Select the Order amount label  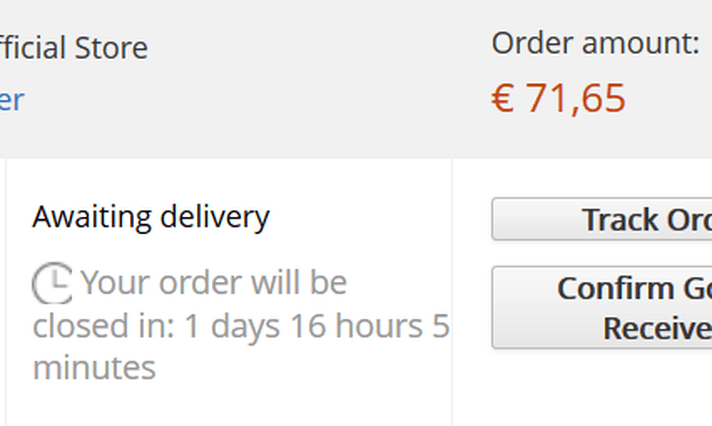595,44
